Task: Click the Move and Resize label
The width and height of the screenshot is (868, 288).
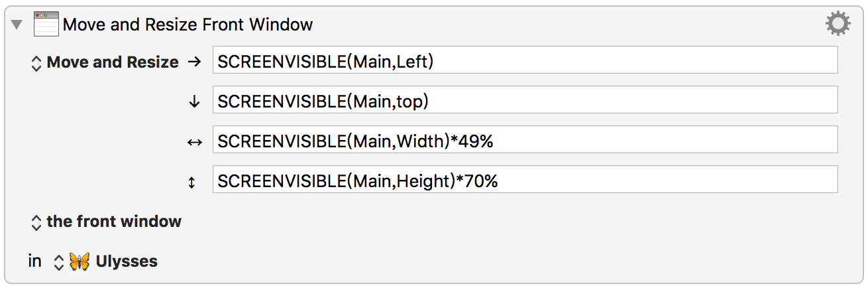Action: click(113, 62)
